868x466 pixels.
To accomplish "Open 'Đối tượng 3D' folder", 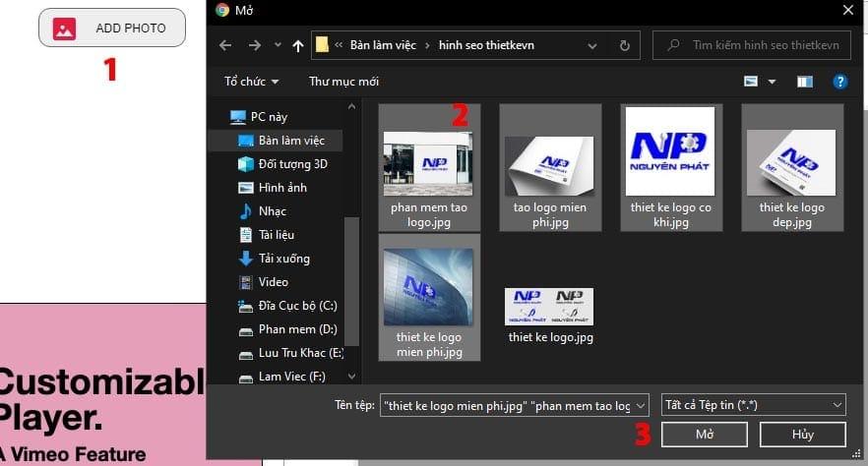I will [282, 164].
